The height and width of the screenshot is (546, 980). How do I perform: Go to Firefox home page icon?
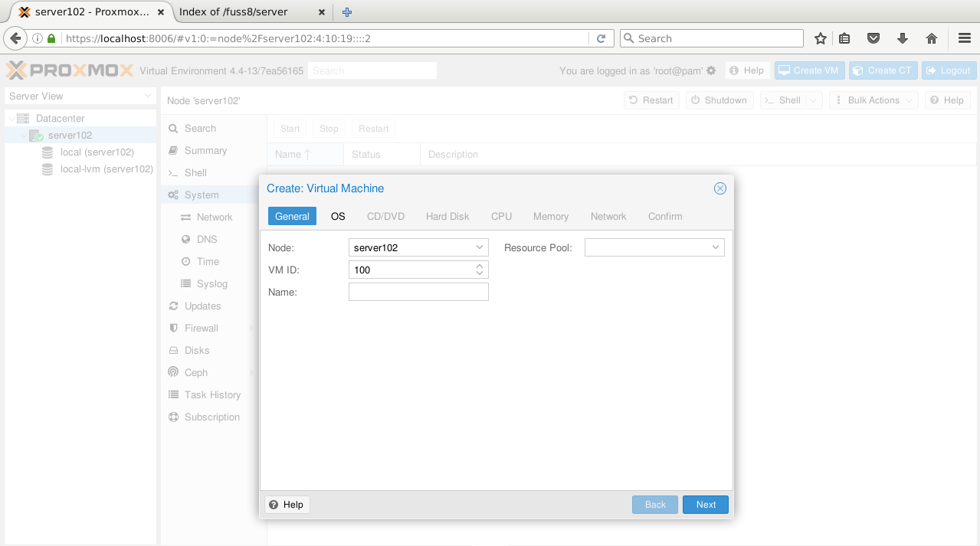932,38
